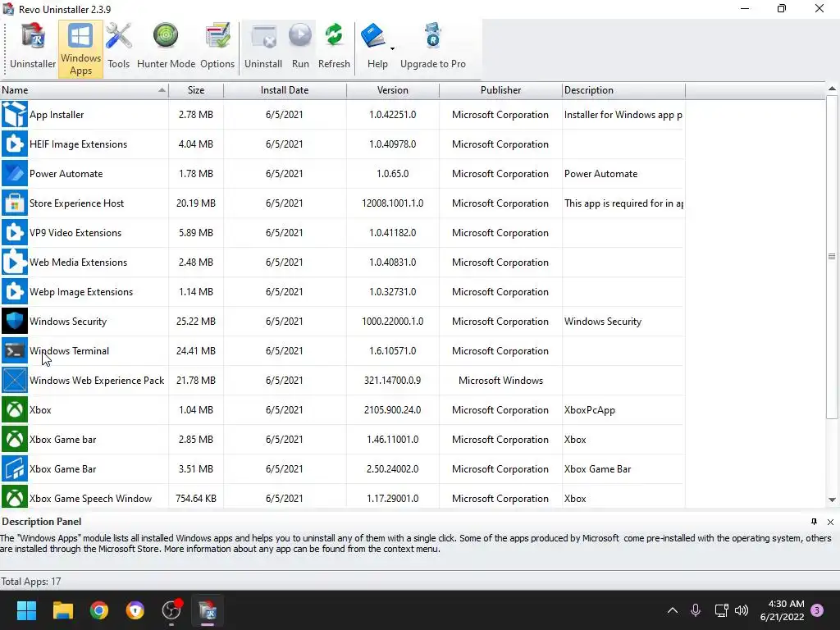Screen dimensions: 840x630
Task: Click the "App Installer" name text
Action: [57, 115]
